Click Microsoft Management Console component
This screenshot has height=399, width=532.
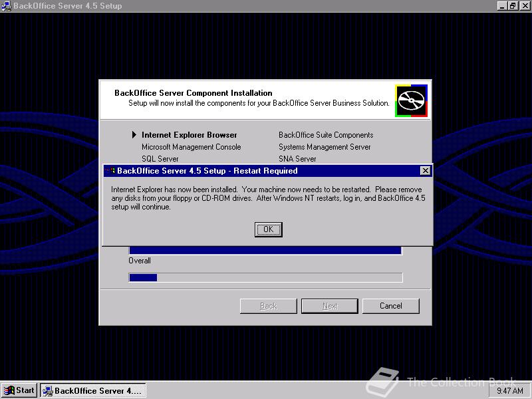click(x=192, y=147)
